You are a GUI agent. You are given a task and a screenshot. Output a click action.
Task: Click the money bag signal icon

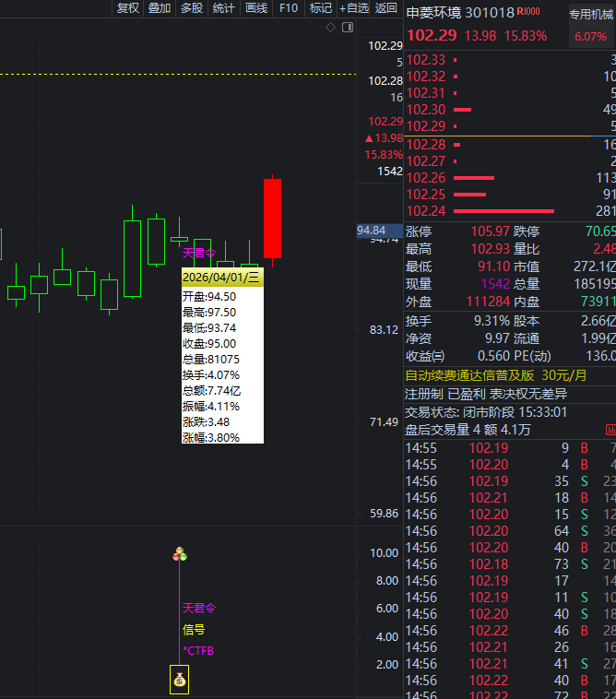coord(179,681)
